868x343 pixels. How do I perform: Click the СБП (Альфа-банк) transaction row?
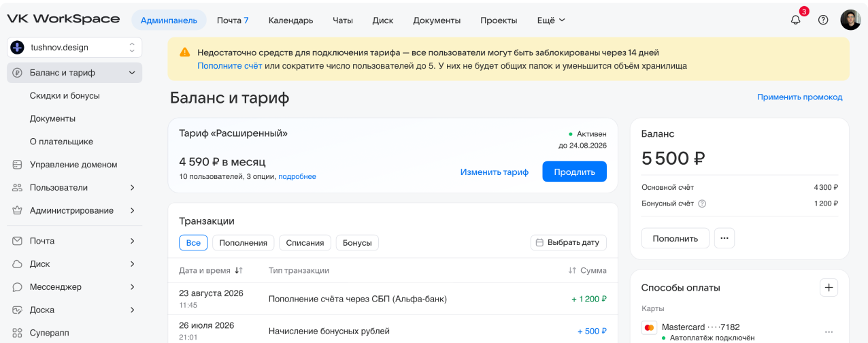[393, 299]
